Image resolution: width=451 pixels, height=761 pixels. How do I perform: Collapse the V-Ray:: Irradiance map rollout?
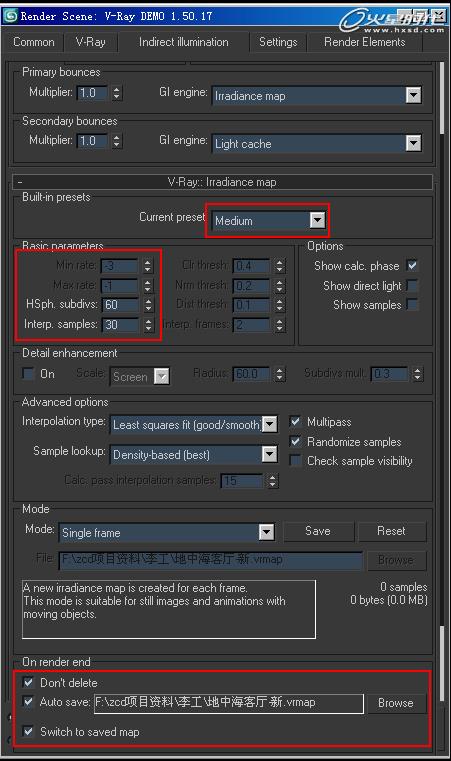point(222,182)
